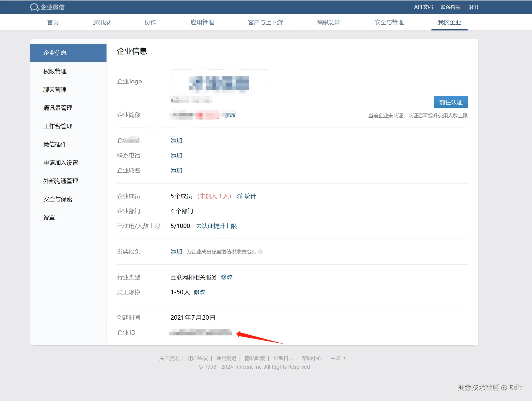Switch to the 通讯录 tab
Viewport: 532px width, 401px height.
102,22
